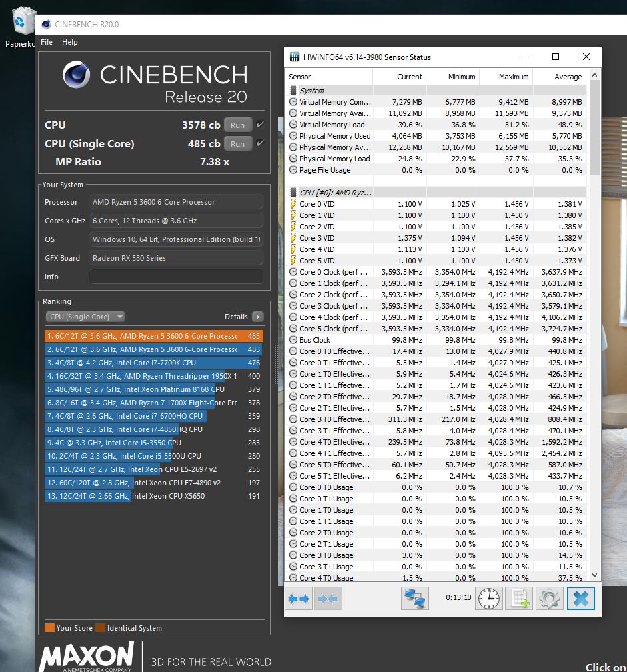Select ranking entry Intel Core i5-3550

(x=154, y=442)
